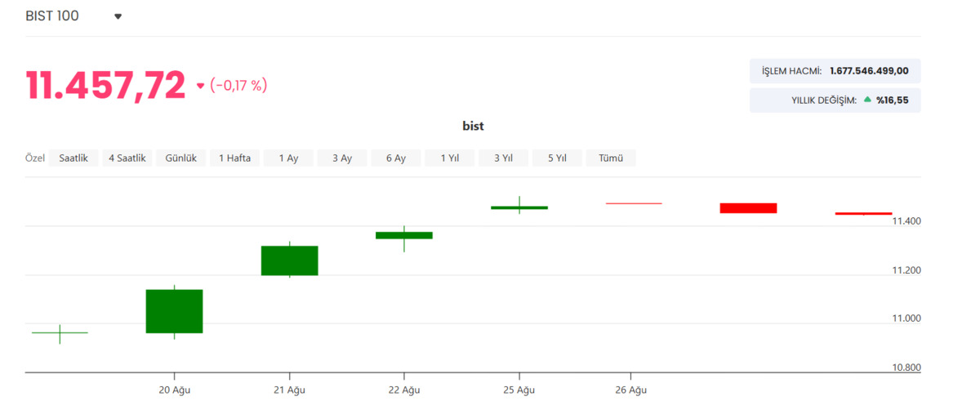The height and width of the screenshot is (410, 980).
Task: Select the 3 Ay period
Action: click(x=342, y=158)
